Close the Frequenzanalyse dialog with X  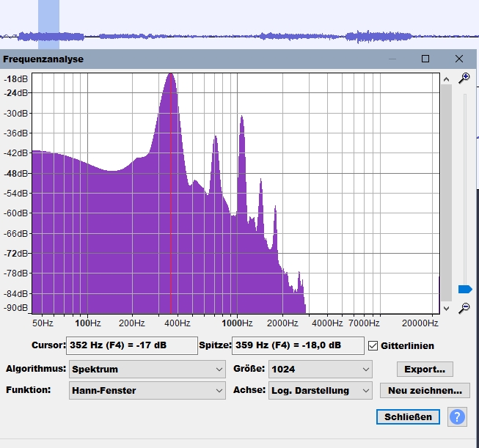pos(459,59)
